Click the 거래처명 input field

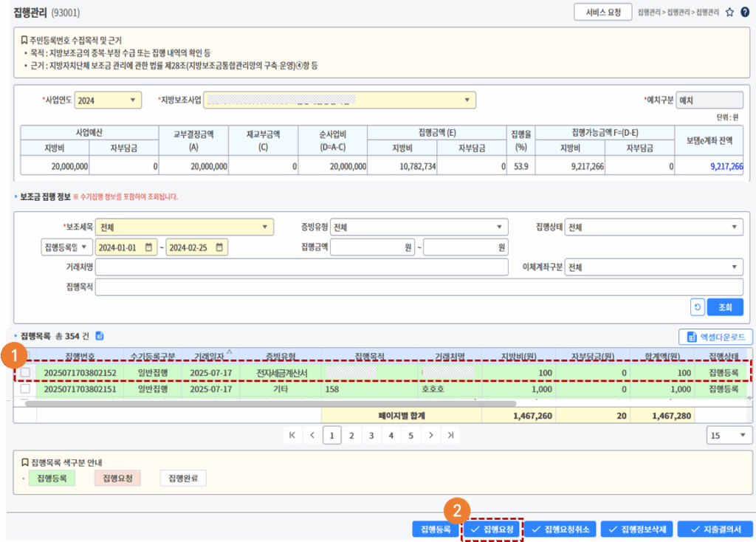click(x=302, y=267)
